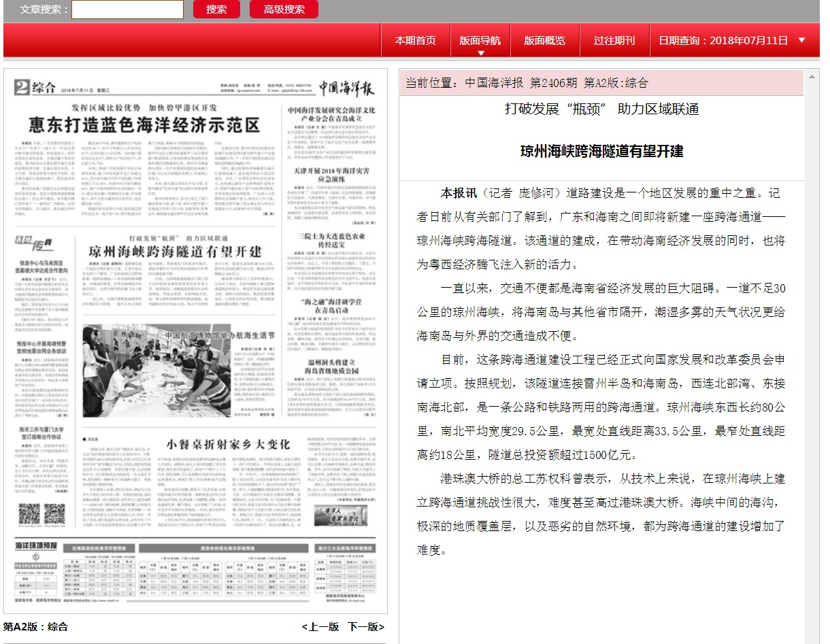
Task: Open the 惠东打造蓝色海洋经济示范区 headline
Action: click(x=144, y=126)
